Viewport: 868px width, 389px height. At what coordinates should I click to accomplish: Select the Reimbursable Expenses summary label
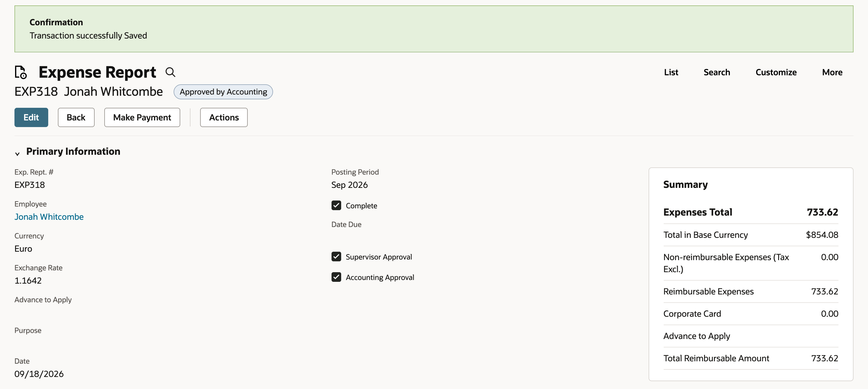(708, 291)
